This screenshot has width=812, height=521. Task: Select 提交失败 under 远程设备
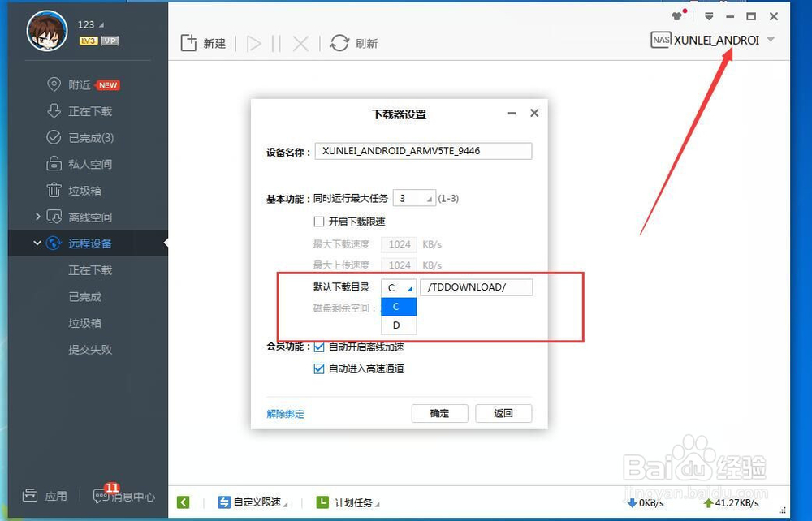click(90, 349)
